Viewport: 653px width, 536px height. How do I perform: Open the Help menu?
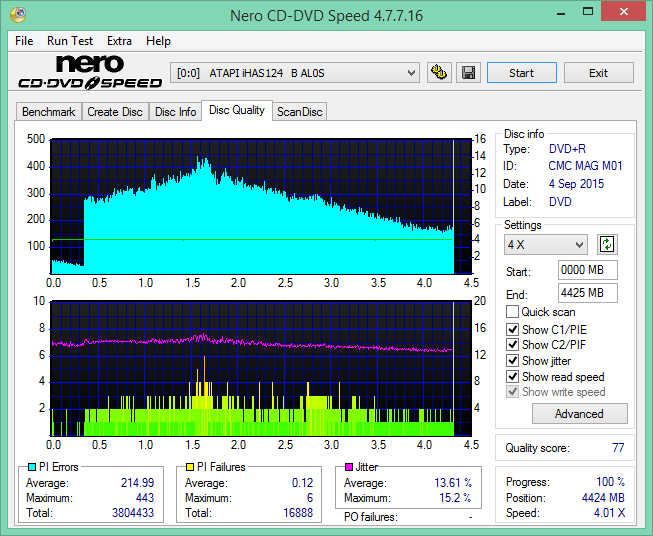(x=158, y=41)
